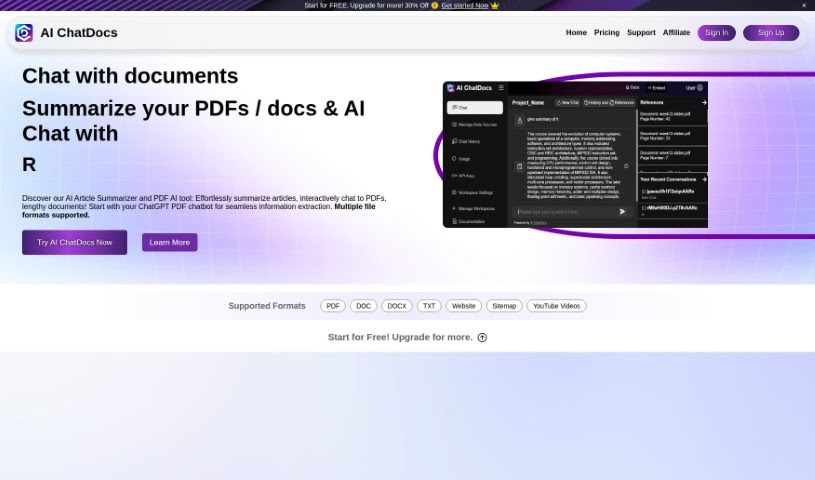This screenshot has height=480, width=815.
Task: Click the Sign Up button
Action: pyautogui.click(x=771, y=33)
